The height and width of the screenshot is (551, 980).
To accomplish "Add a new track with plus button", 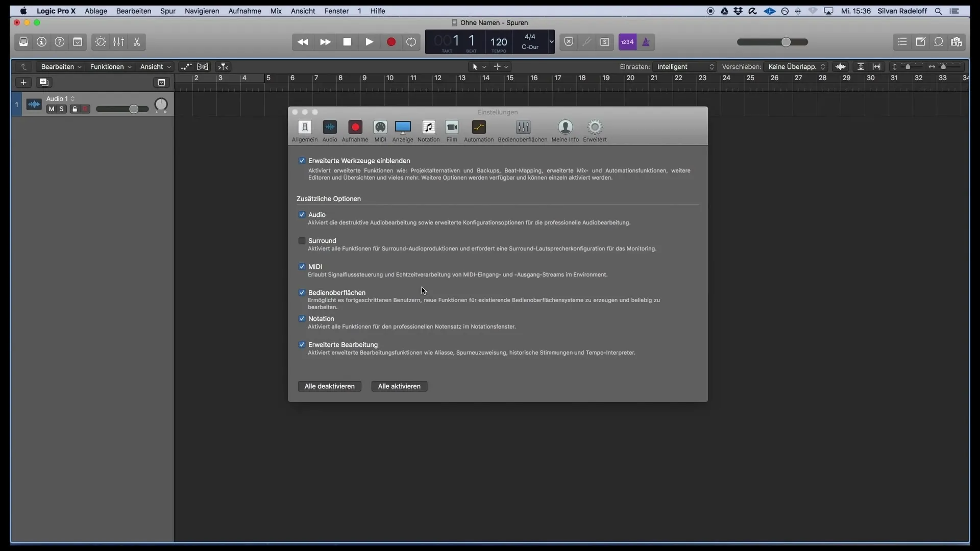I will [23, 82].
